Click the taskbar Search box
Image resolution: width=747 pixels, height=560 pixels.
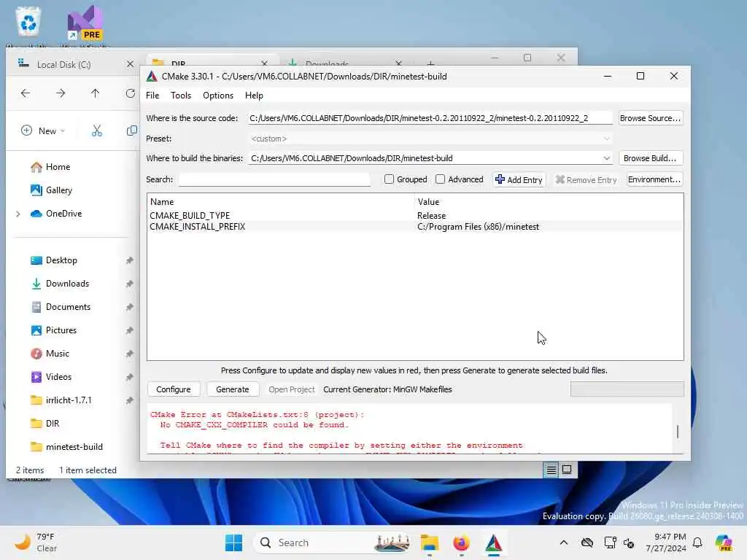coord(333,542)
